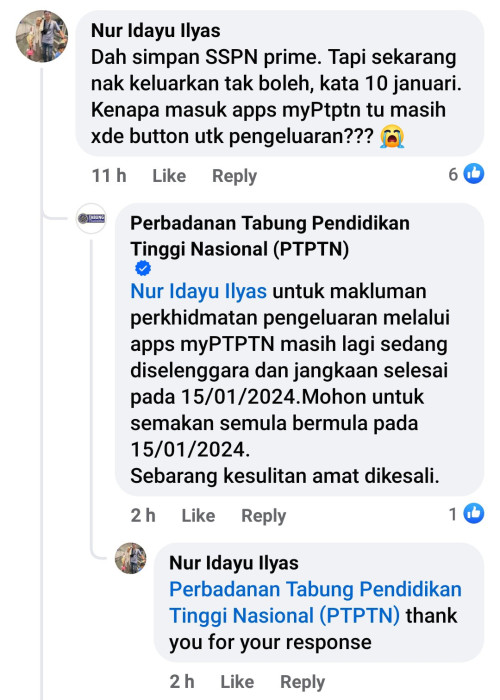
Task: Reply to the SSPN prime comment
Action: 234,176
